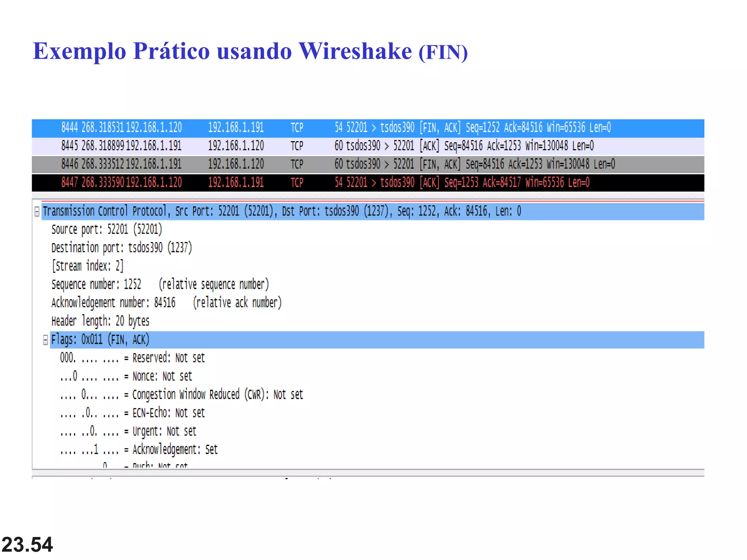Image resolution: width=747 pixels, height=560 pixels.
Task: Click destination 192.168.1.191 in packet 8444
Action: pyautogui.click(x=236, y=128)
